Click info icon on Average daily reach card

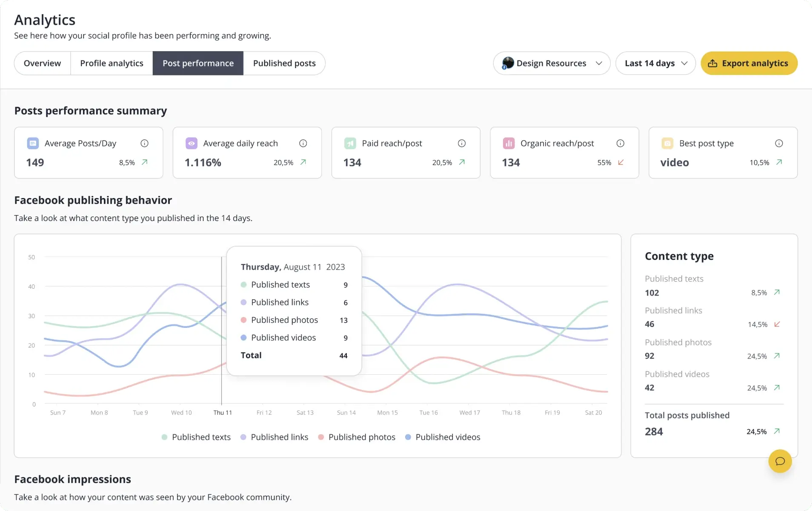303,144
